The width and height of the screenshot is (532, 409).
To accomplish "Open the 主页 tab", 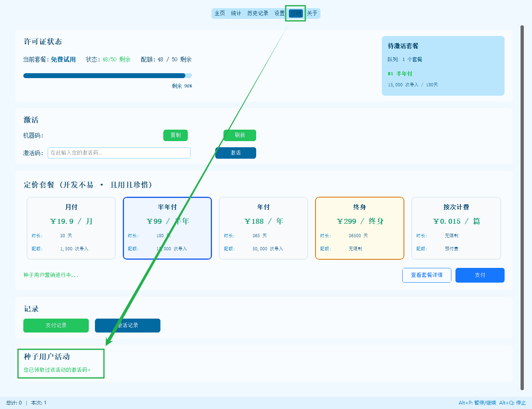I will click(x=220, y=13).
